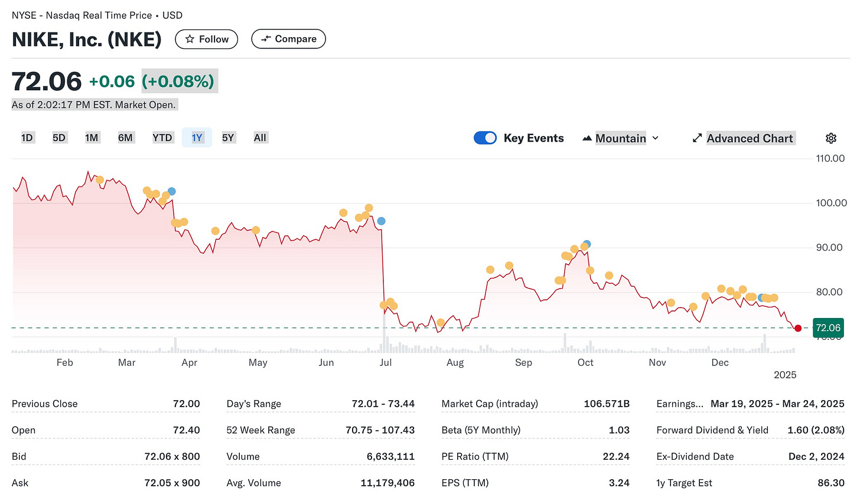Switch chart to 1M range
Viewport: 860px width, 504px height.
[92, 138]
